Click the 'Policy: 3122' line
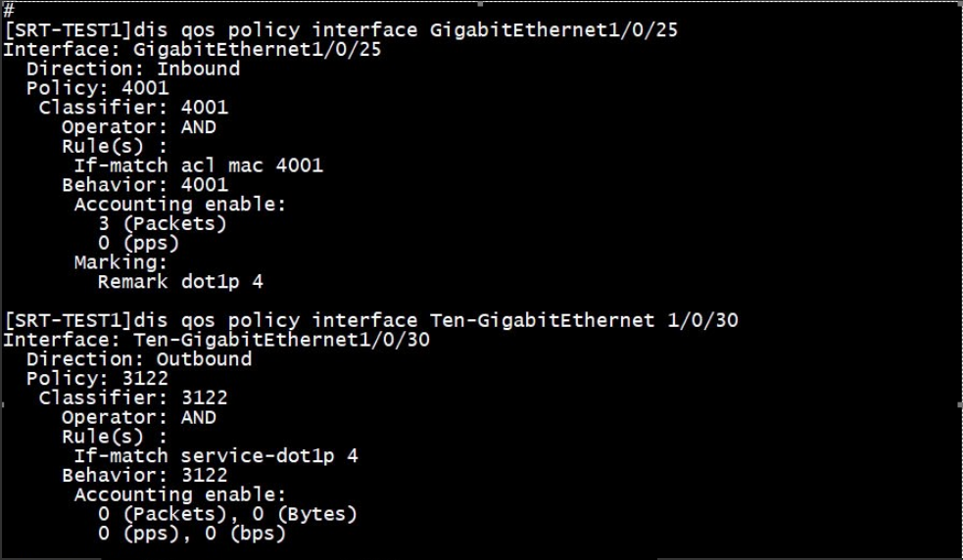Viewport: 963px width, 560px height. pyautogui.click(x=98, y=378)
